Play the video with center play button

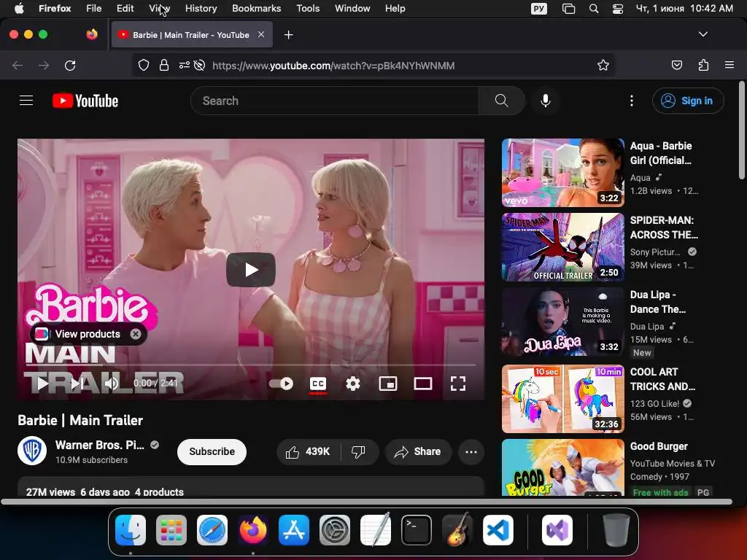pos(251,270)
